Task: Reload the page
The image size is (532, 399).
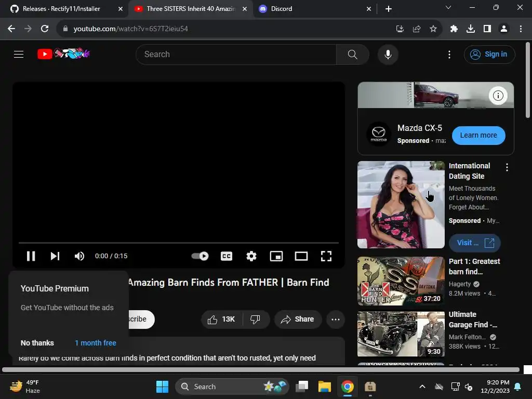Action: pos(45,29)
